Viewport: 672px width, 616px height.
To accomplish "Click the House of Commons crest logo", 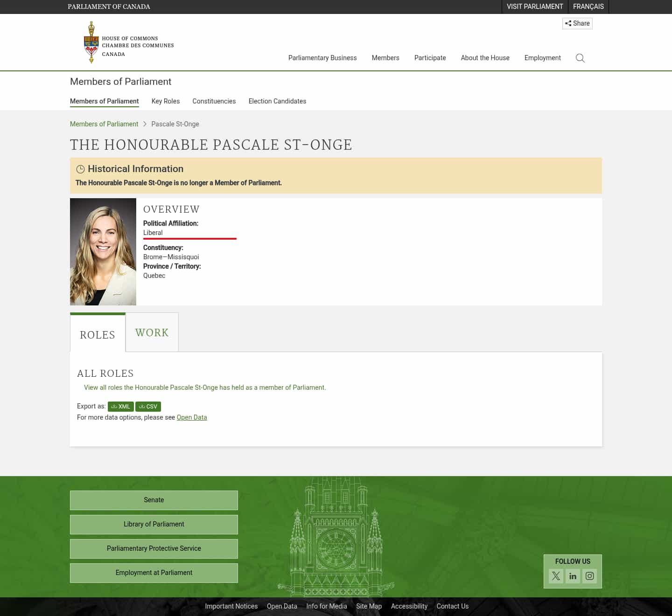I will click(x=91, y=42).
